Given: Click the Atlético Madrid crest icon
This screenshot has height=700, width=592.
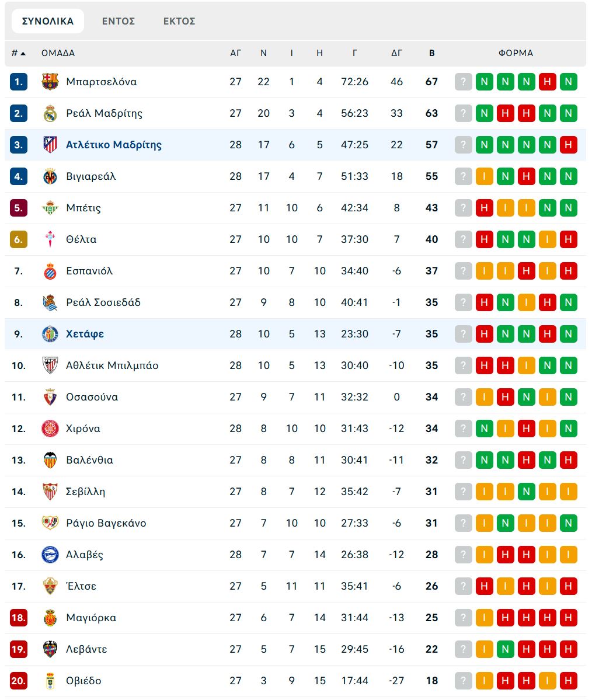Looking at the screenshot, I should (x=50, y=145).
